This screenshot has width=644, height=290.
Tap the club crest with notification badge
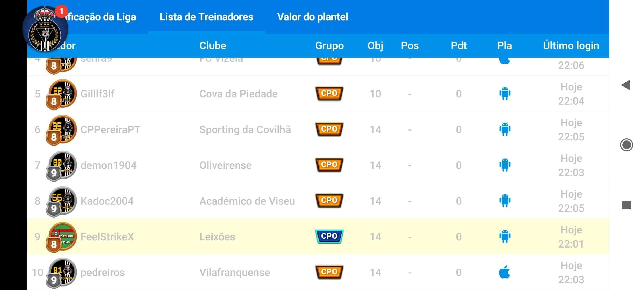pyautogui.click(x=45, y=29)
